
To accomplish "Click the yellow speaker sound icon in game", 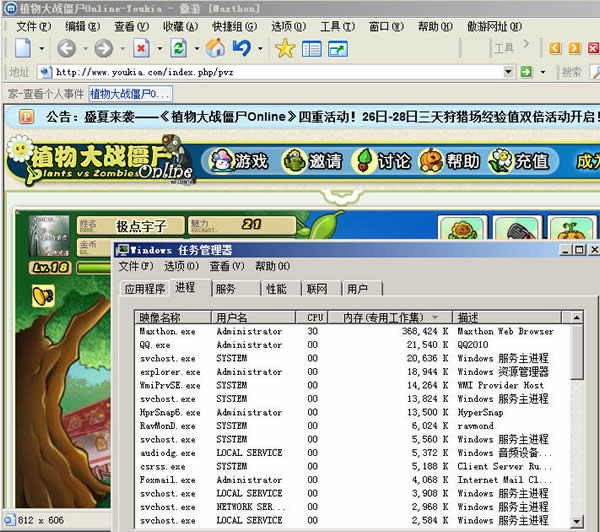I will 43,295.
